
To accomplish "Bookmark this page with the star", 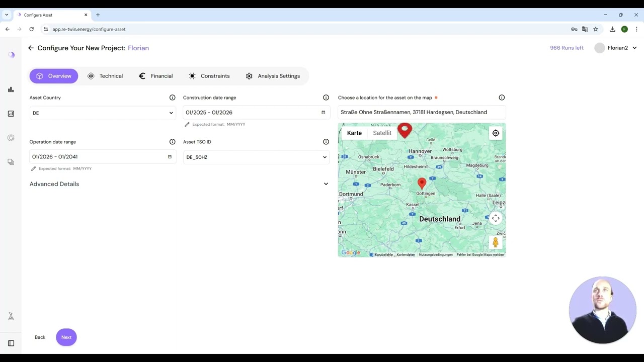I will [596, 29].
